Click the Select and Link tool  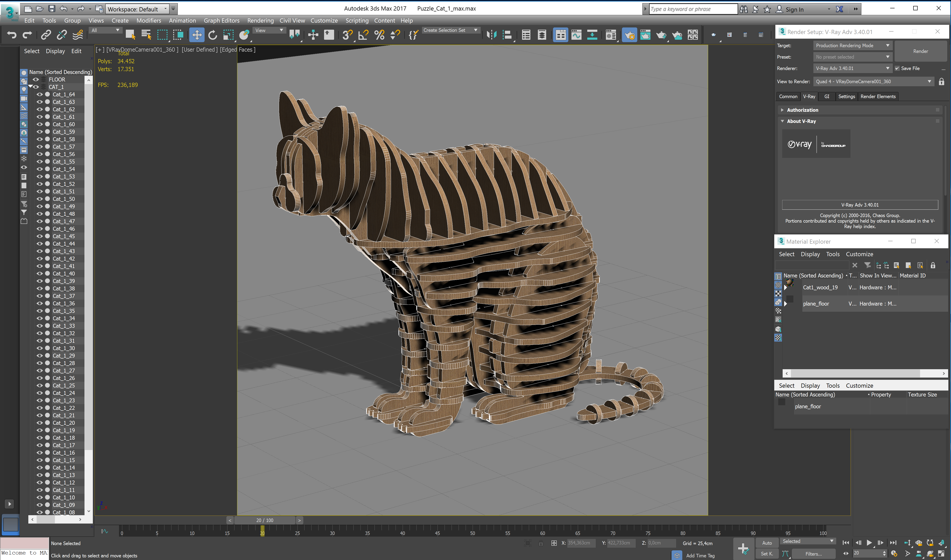point(46,35)
